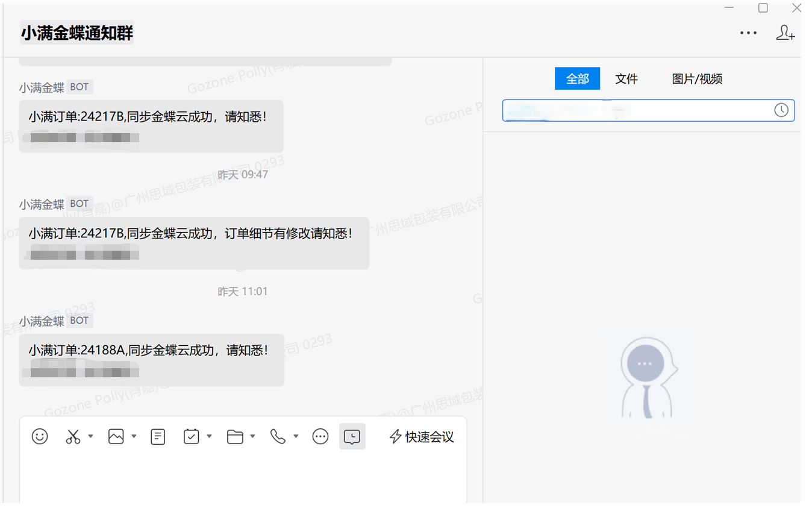The height and width of the screenshot is (514, 812).
Task: Click the task checklist calendar icon
Action: pos(191,436)
